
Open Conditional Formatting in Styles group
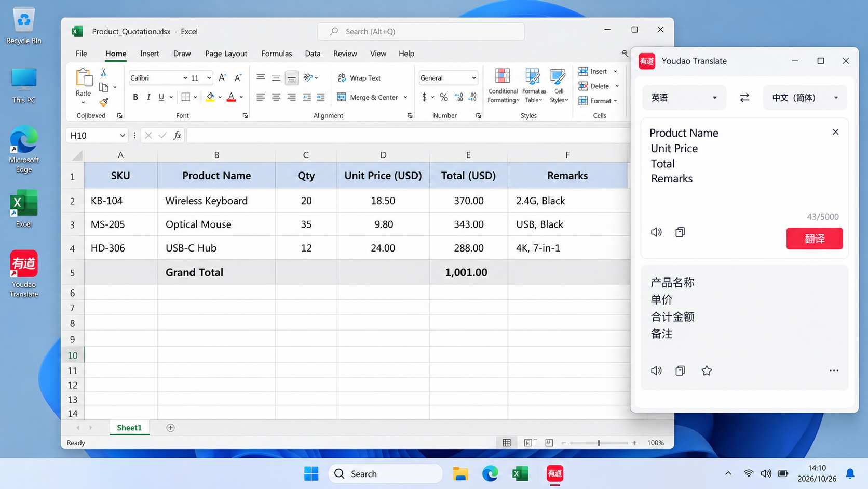[503, 86]
